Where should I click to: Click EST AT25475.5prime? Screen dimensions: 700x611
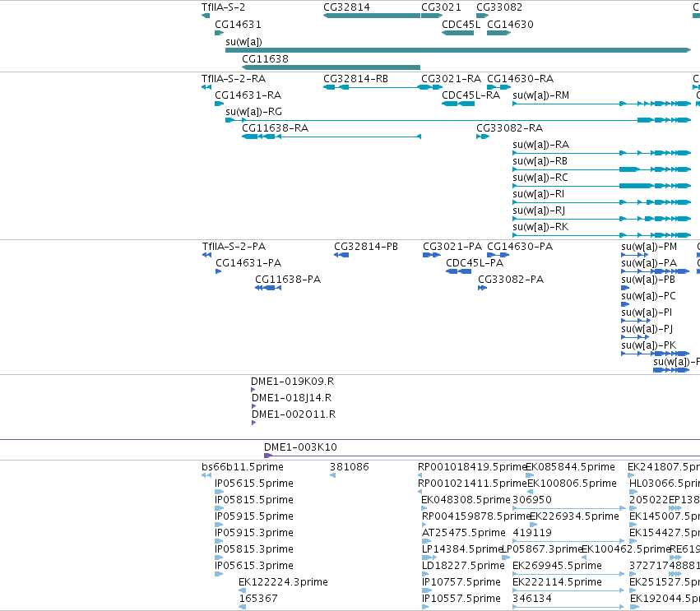(463, 534)
